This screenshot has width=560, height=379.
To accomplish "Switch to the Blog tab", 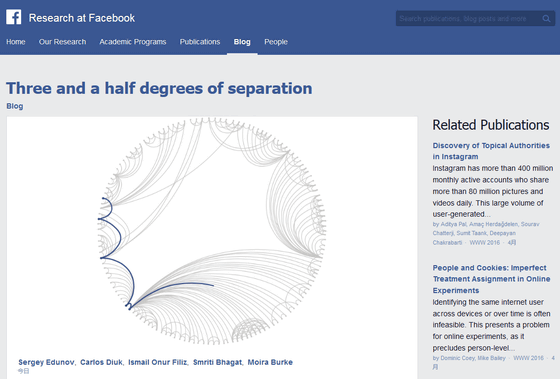I will 242,42.
